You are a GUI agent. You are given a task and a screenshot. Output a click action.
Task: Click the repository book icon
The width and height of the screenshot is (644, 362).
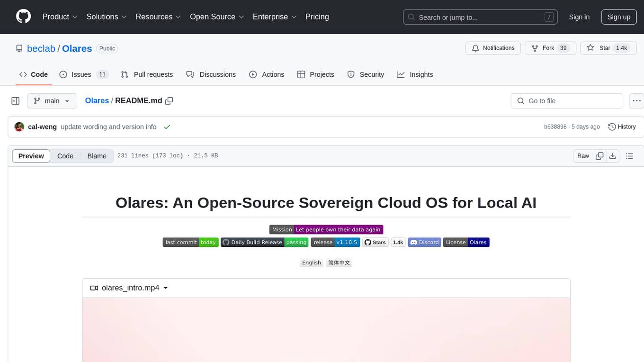click(19, 48)
